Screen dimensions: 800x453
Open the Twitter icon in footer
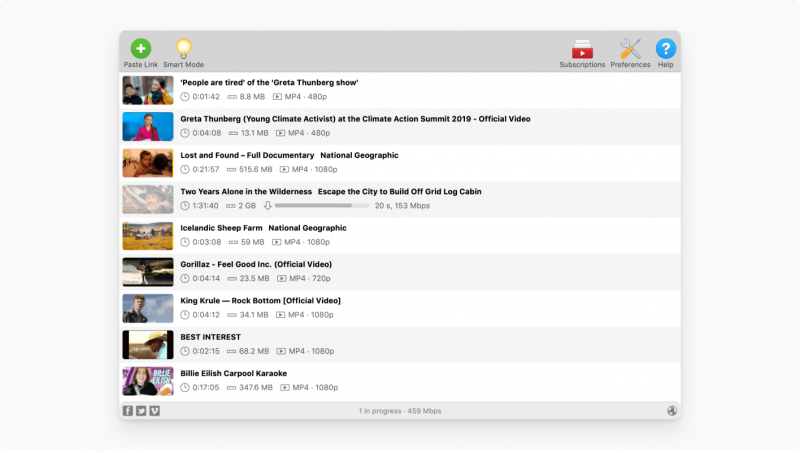[x=141, y=411]
